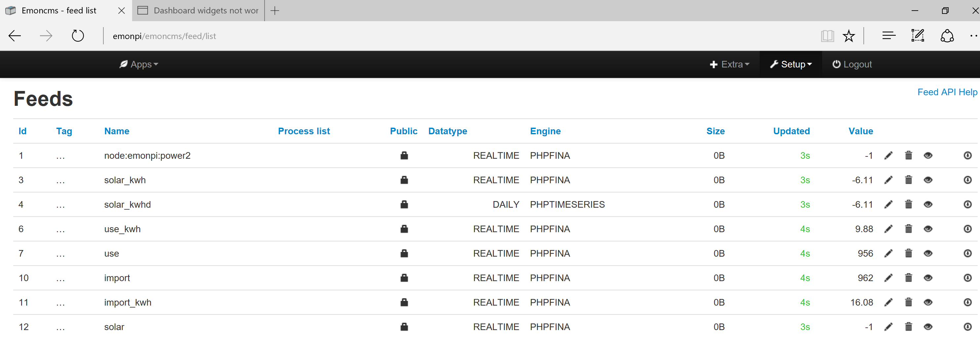Screen dimensions: 980x338
Task: Refresh the feed list page
Action: pyautogui.click(x=78, y=36)
